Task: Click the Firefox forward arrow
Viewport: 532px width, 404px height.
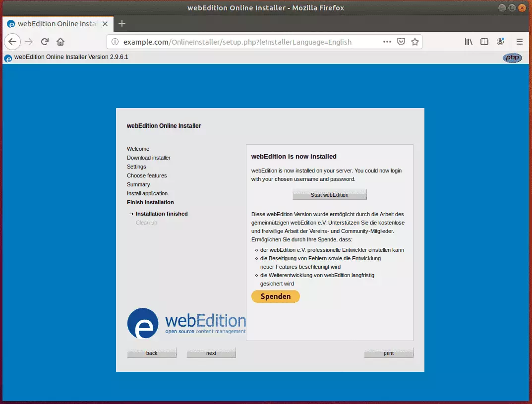Action: pyautogui.click(x=29, y=42)
